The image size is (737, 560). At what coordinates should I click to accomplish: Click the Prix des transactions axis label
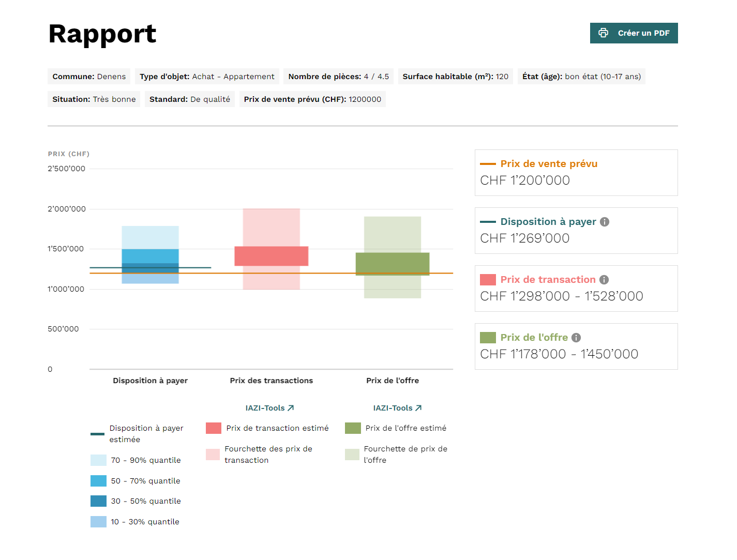click(x=272, y=381)
